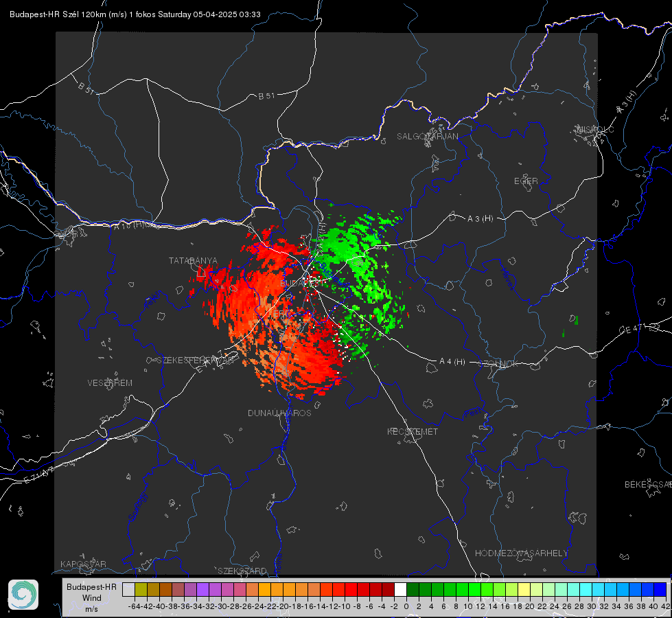Click the white zero-velocity legend swatch

(x=400, y=589)
